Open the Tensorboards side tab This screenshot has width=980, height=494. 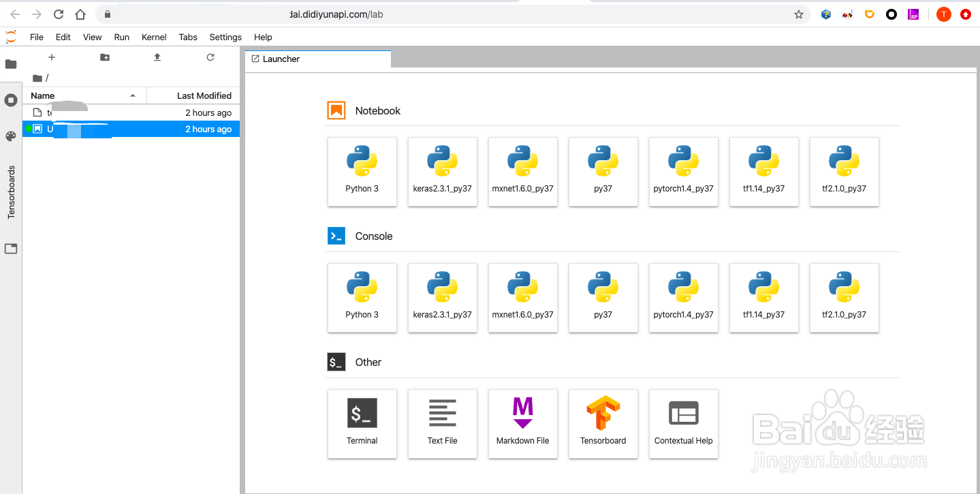[x=11, y=192]
